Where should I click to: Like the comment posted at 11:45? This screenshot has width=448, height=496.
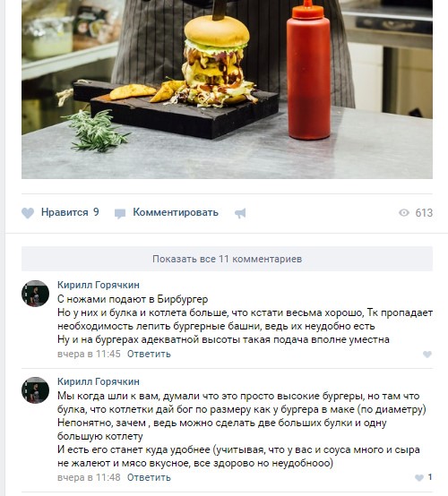pos(427,355)
